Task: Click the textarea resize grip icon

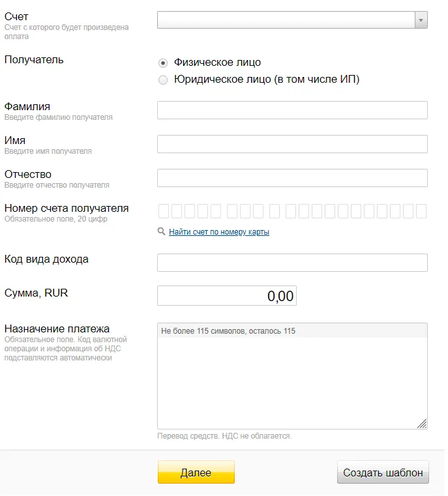Action: pos(422,424)
